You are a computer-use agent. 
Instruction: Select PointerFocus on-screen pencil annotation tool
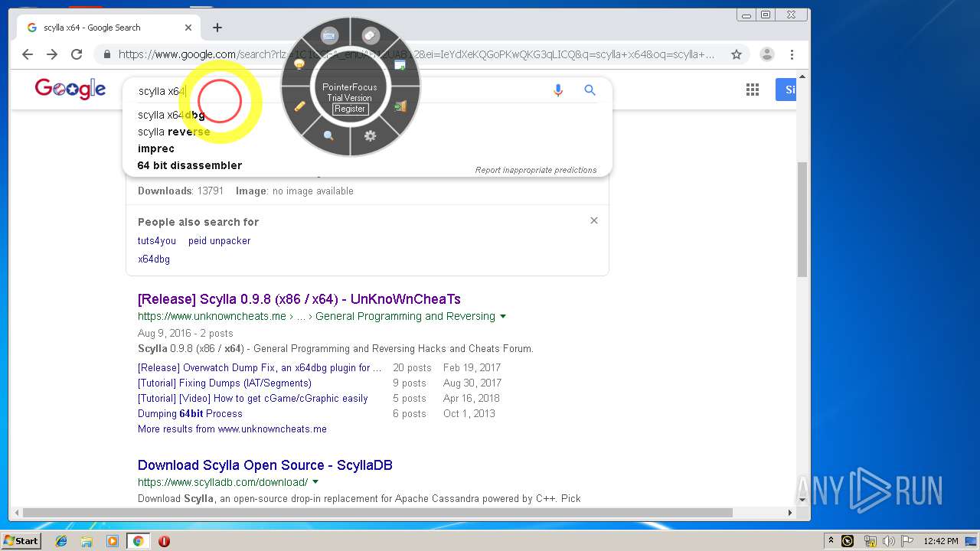tap(299, 106)
